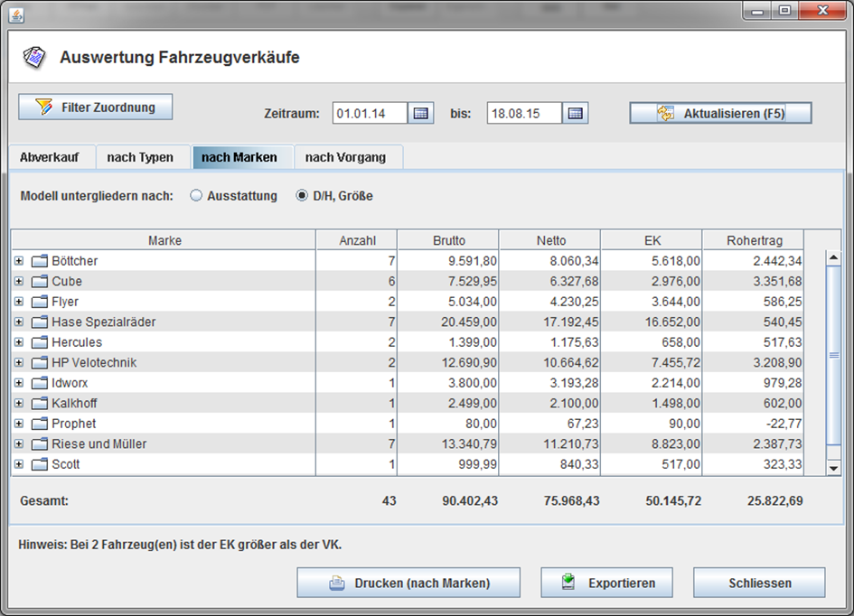This screenshot has width=854, height=616.
Task: Print using Drucken (nach Marken)
Action: click(x=408, y=583)
